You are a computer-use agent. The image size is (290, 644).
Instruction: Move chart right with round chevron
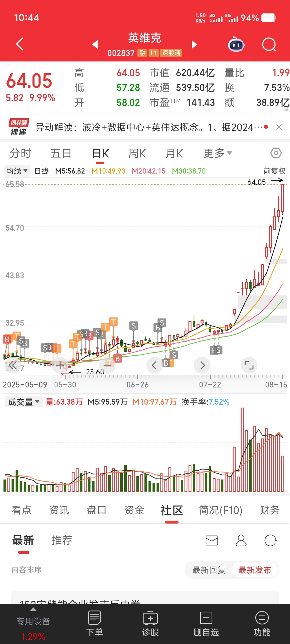tap(202, 365)
